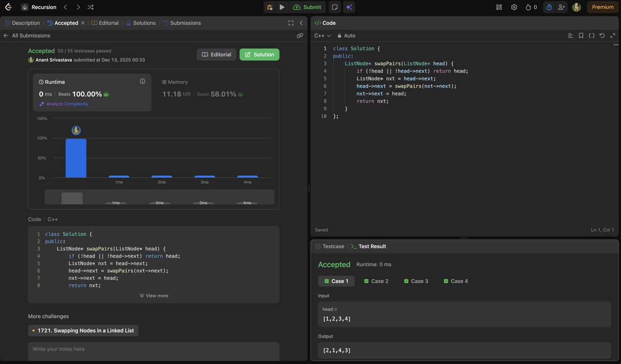Click the invite user icon
Screen dimensions: 621x364
(561, 7)
